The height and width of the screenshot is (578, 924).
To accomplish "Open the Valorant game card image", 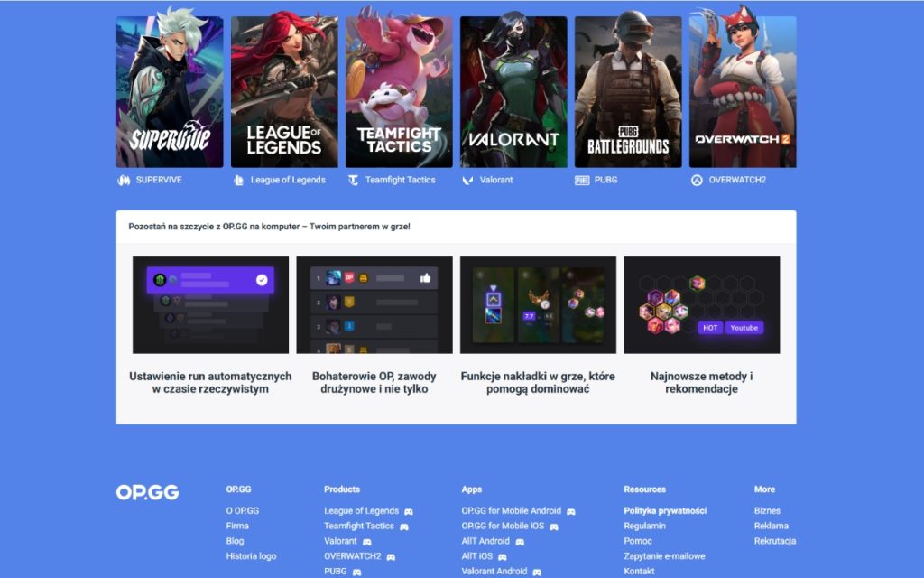I will [x=513, y=91].
